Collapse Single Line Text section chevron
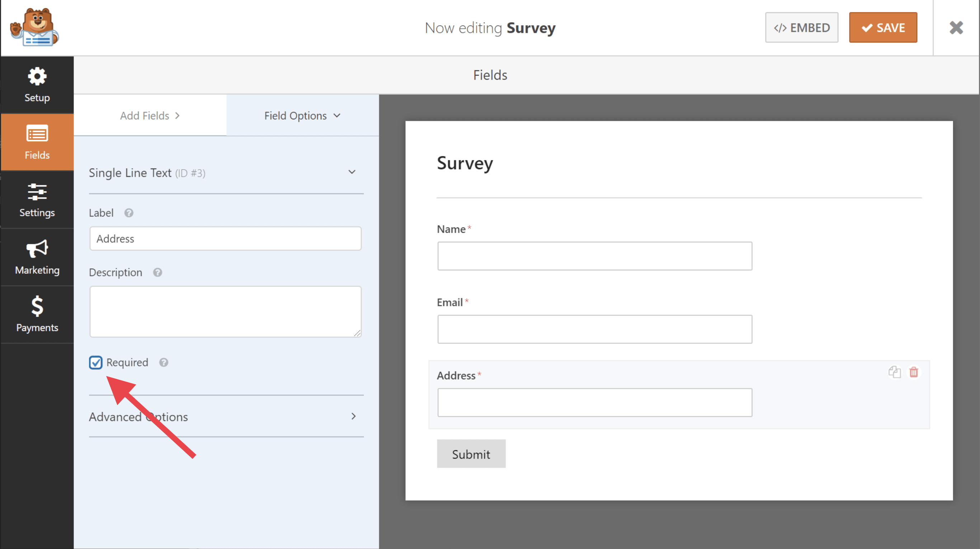 pos(352,172)
